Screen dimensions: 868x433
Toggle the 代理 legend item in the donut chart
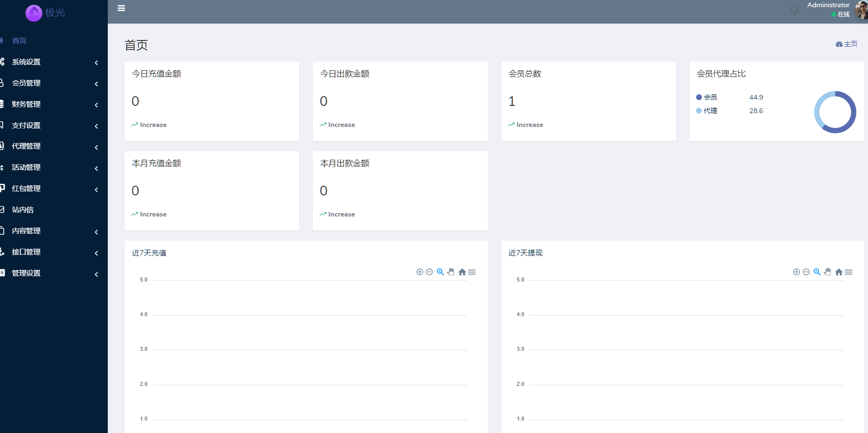pos(708,111)
